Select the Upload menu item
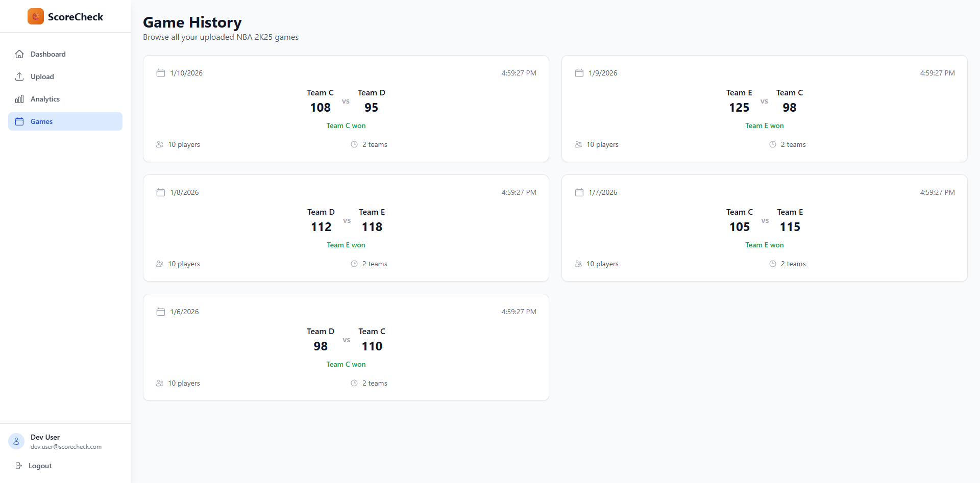980x483 pixels. pyautogui.click(x=42, y=77)
